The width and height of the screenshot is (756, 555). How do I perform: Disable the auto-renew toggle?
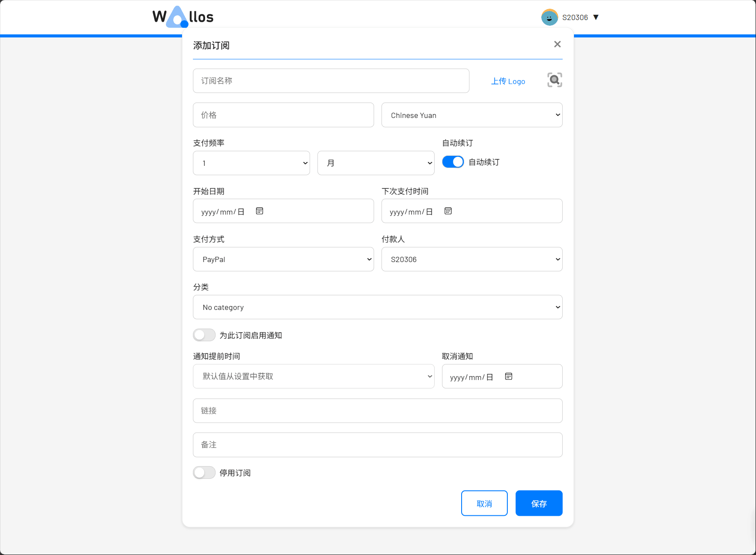pos(453,162)
